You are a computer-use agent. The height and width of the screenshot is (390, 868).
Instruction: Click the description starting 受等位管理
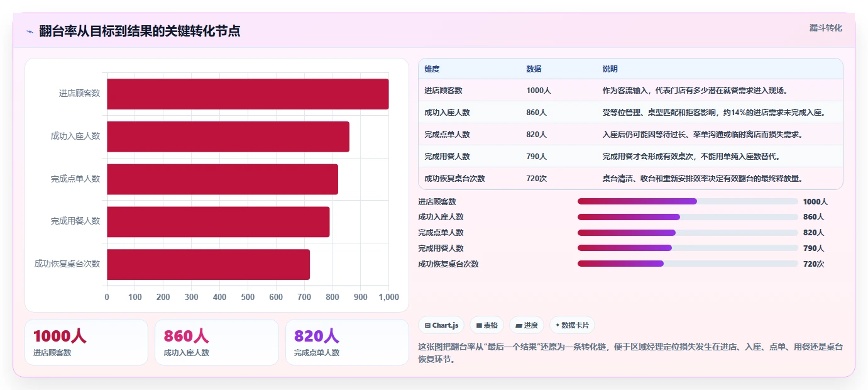coord(713,113)
